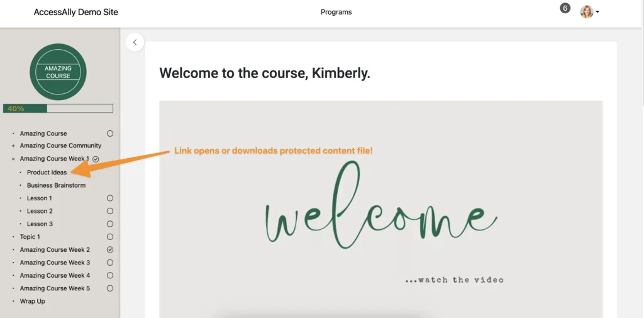
Task: Select Topic 1 in the course menu
Action: coord(30,237)
